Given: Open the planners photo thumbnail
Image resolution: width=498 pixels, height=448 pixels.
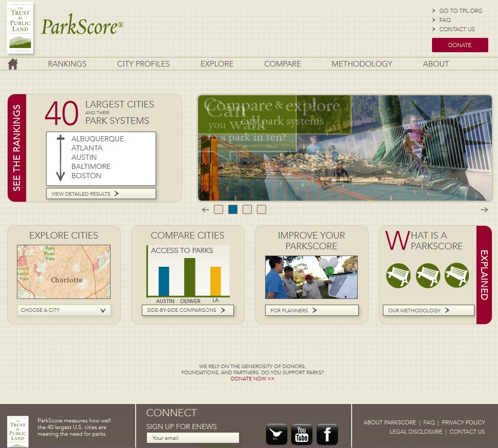Looking at the screenshot, I should pos(312,278).
